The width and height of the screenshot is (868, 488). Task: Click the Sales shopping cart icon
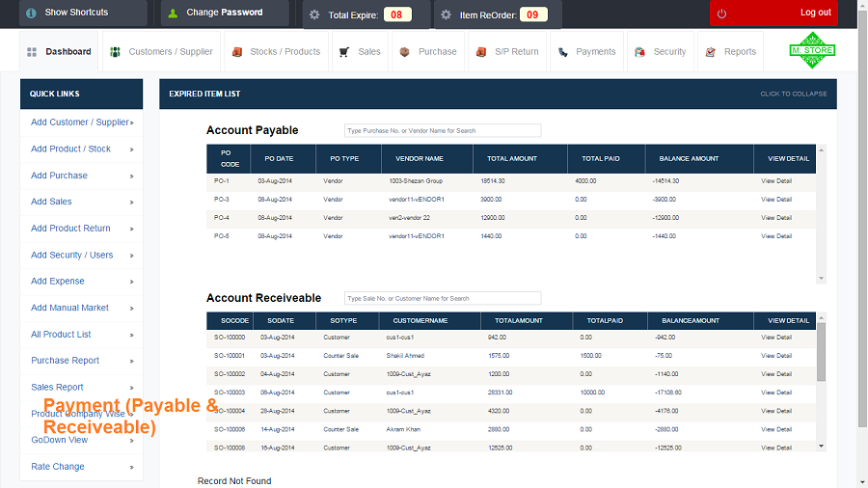tap(343, 52)
